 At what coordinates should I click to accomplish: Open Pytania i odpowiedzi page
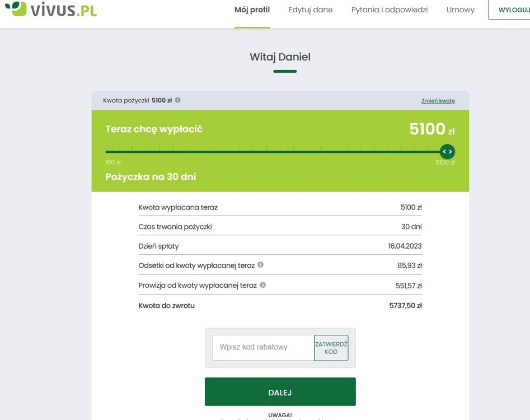(390, 10)
